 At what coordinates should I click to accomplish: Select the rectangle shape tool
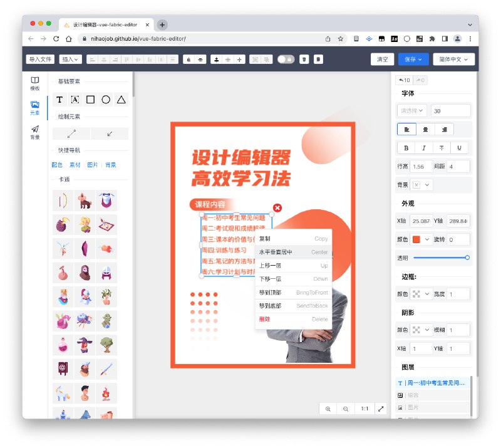91,100
